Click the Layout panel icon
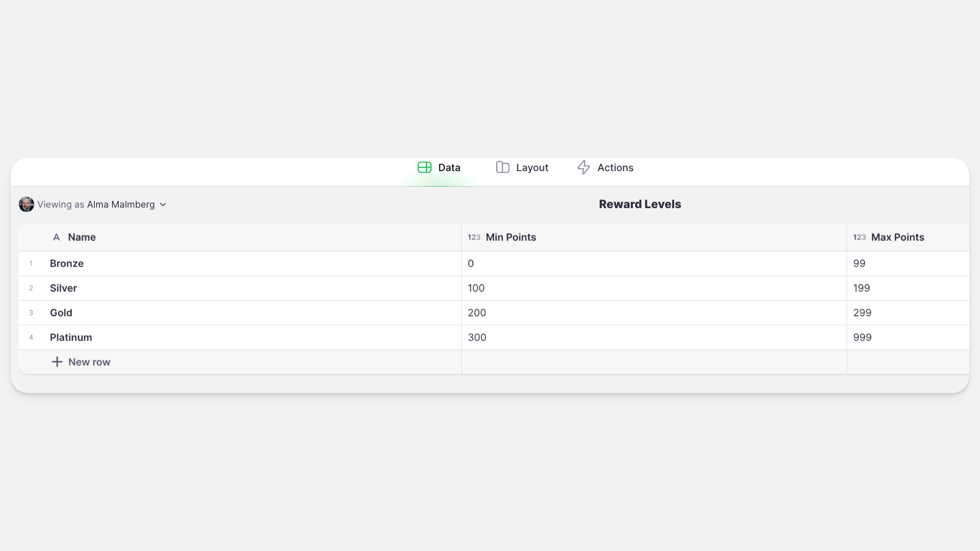 [x=503, y=167]
